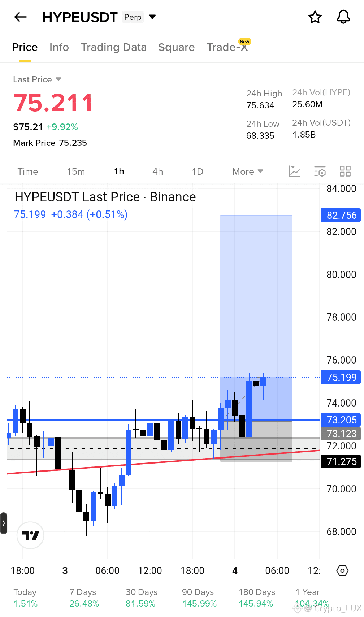Tap the 7 Days 26.48% performance item
Screen dimensions: 364x617
click(84, 598)
